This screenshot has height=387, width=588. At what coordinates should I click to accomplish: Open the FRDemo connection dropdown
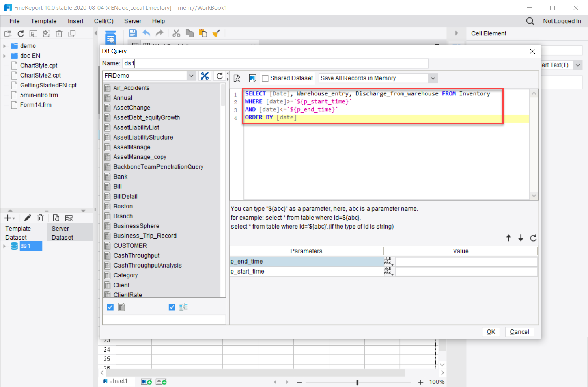[x=191, y=75]
